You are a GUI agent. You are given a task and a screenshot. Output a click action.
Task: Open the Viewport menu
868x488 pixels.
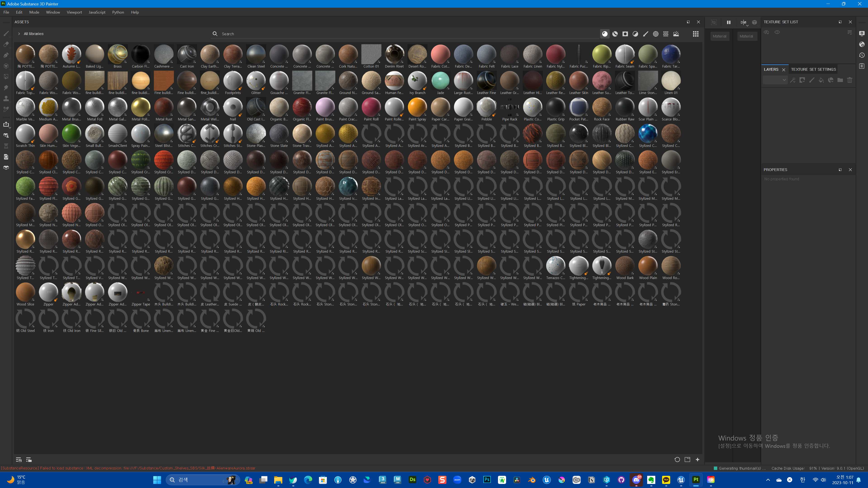point(74,12)
